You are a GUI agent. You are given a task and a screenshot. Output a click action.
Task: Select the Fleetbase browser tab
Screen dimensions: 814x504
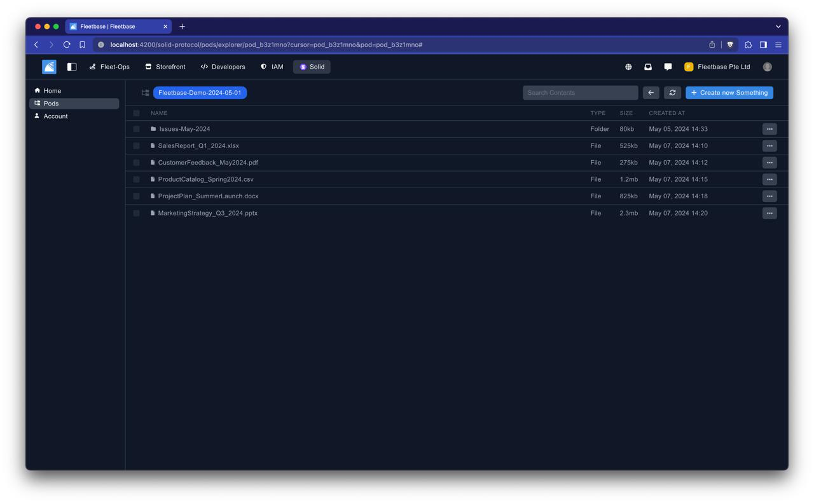pos(118,27)
